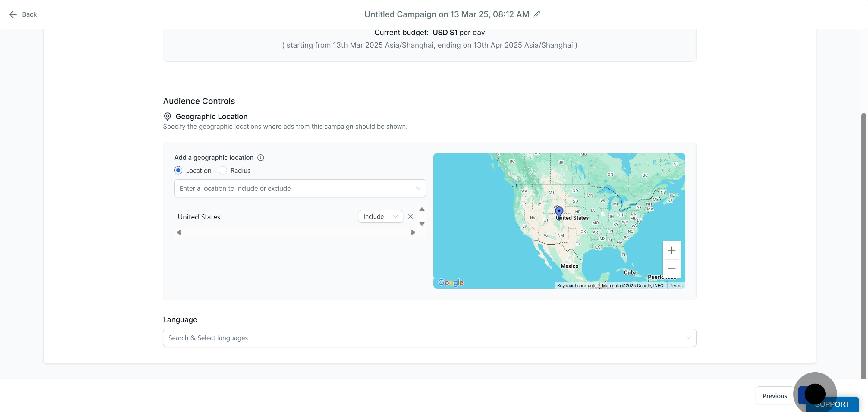Click the Back arrow icon
This screenshot has width=868, height=412.
tap(13, 14)
